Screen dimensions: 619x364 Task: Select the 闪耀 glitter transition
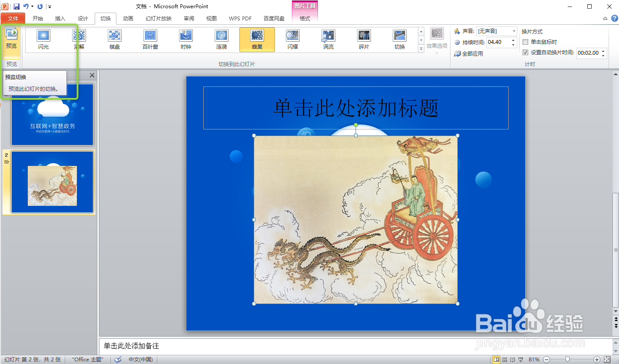293,40
